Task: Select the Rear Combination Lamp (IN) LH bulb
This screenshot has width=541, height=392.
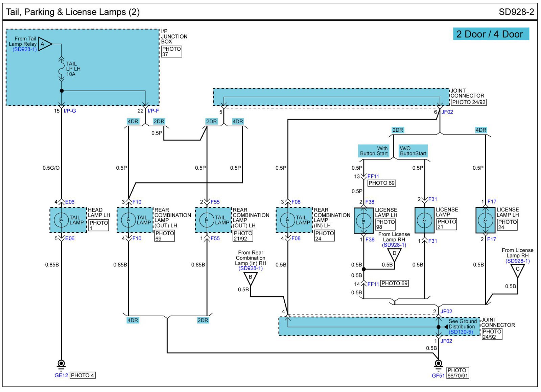Action: [287, 220]
